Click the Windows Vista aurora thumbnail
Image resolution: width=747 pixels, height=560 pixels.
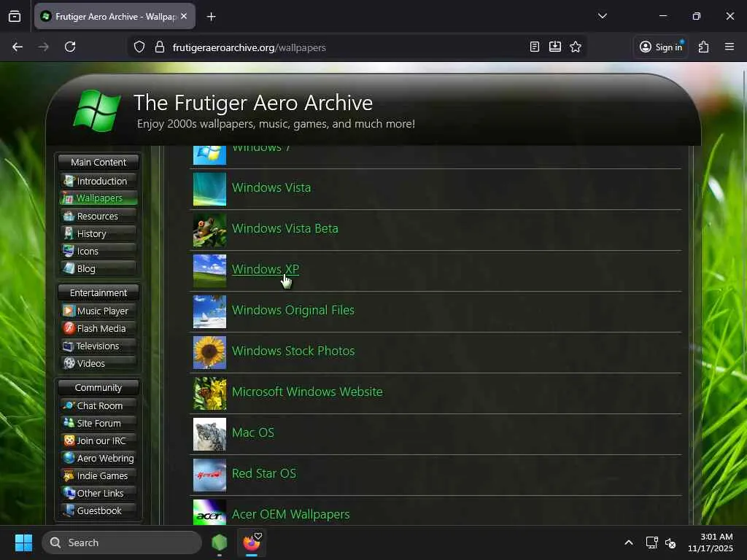209,189
